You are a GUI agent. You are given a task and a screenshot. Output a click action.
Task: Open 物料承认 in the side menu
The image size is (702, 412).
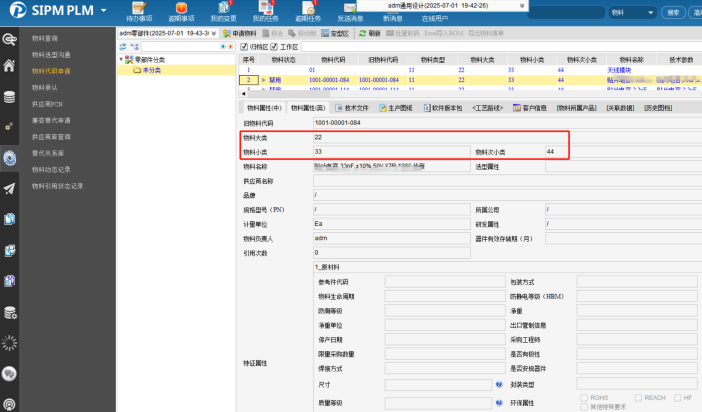pos(45,87)
